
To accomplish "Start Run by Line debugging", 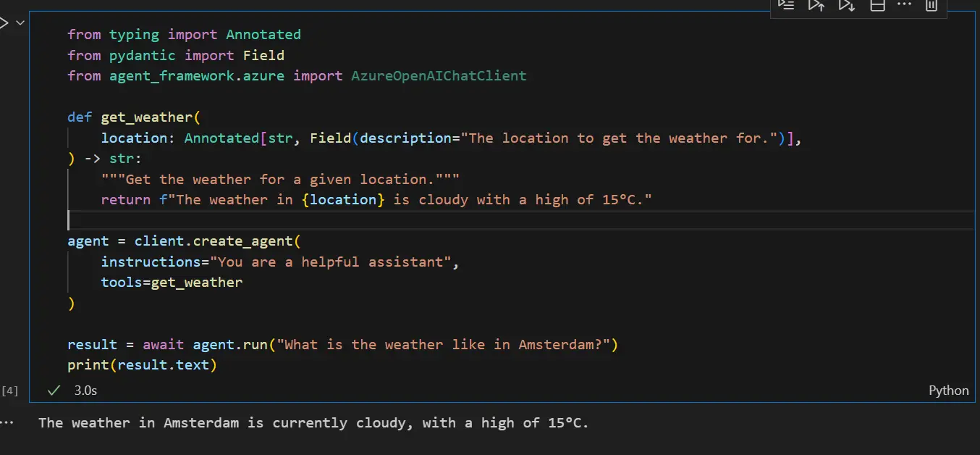I will 786,6.
